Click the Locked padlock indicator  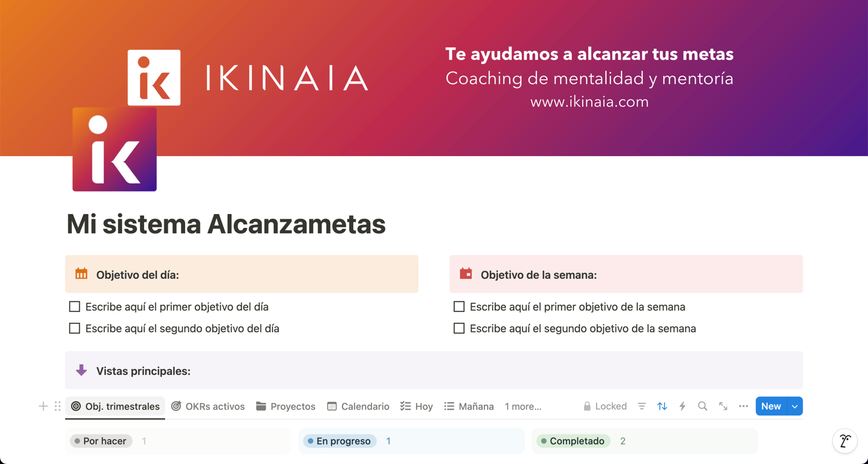605,407
